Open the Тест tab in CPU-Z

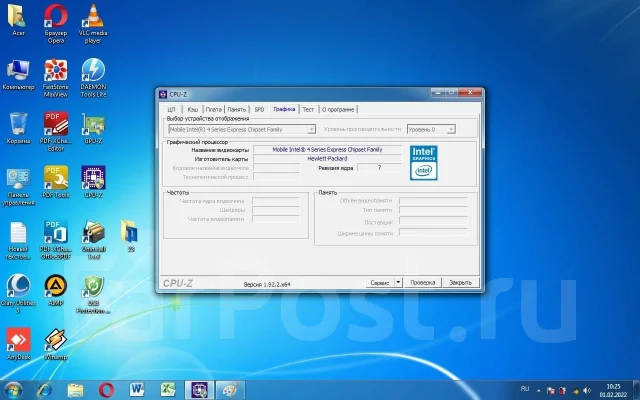point(308,109)
